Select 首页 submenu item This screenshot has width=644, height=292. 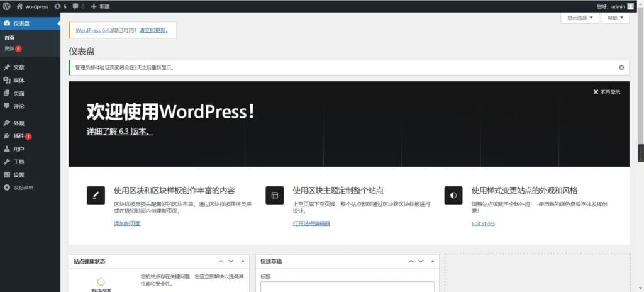pyautogui.click(x=9, y=38)
